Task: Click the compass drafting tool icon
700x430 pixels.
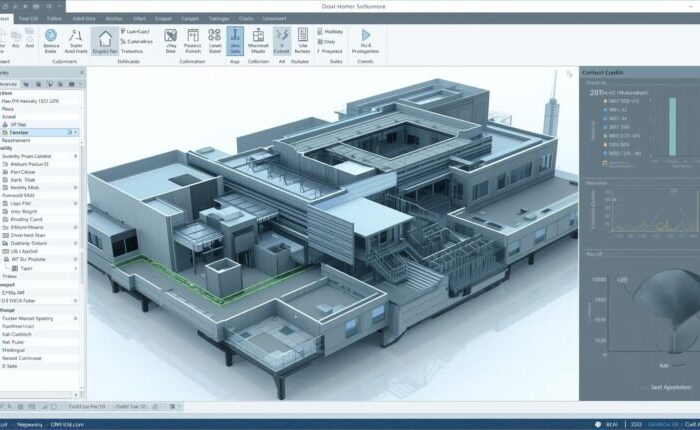Action: click(75, 36)
